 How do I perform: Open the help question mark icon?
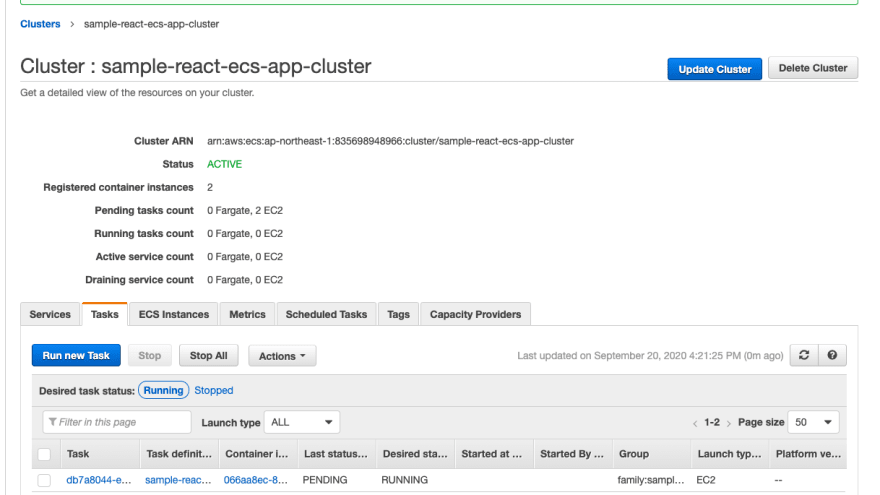pos(832,355)
